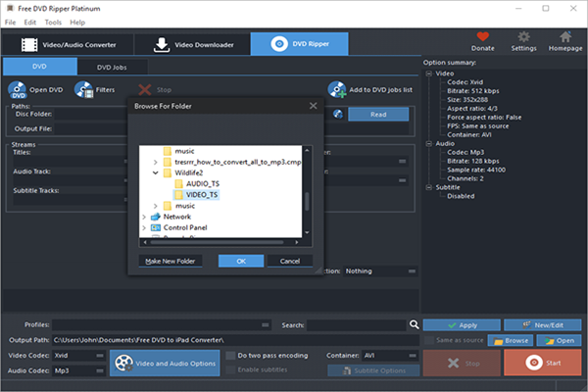Switch to the Video Downloader tab
Screen dimensions: 588x392
(197, 44)
